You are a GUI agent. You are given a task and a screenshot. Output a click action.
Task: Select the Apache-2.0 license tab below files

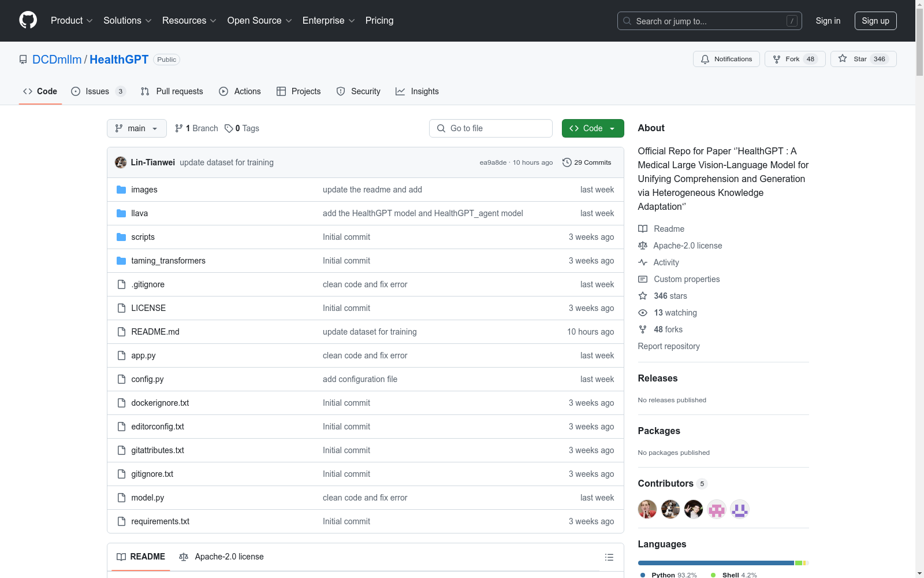click(221, 557)
